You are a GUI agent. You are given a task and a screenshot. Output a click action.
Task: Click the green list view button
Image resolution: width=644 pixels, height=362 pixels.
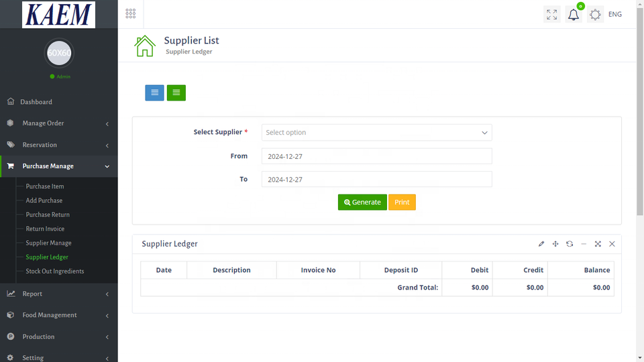tap(176, 93)
